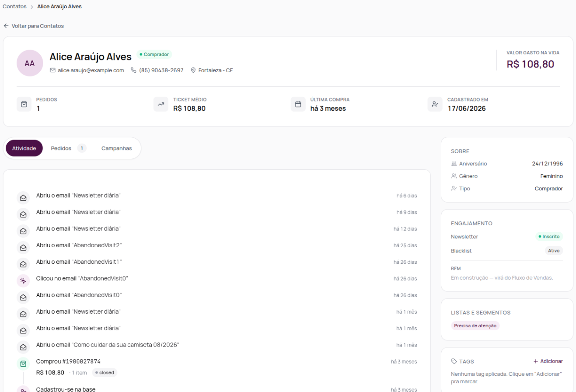
Task: Click the envelope icon beside alice.araujo@example.com
Action: pos(52,70)
